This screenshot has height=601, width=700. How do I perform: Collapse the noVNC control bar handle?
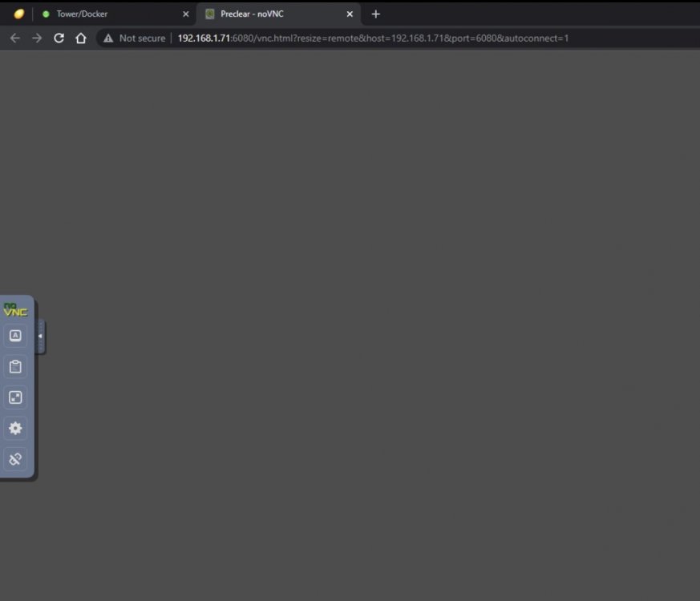click(x=40, y=336)
